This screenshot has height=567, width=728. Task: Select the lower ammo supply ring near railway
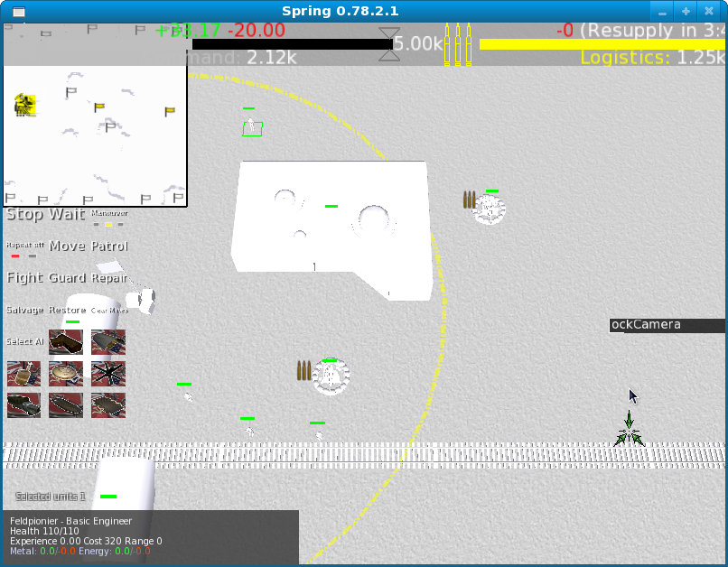(x=331, y=376)
